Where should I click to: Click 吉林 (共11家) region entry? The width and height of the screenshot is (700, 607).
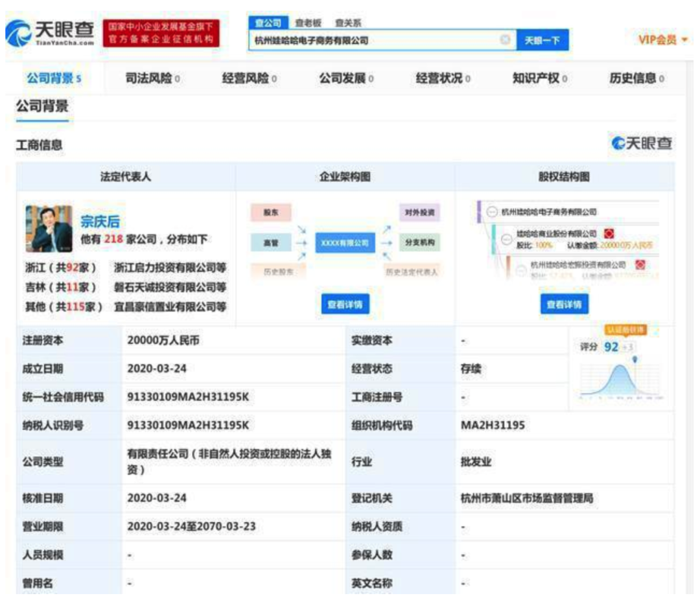[61, 288]
